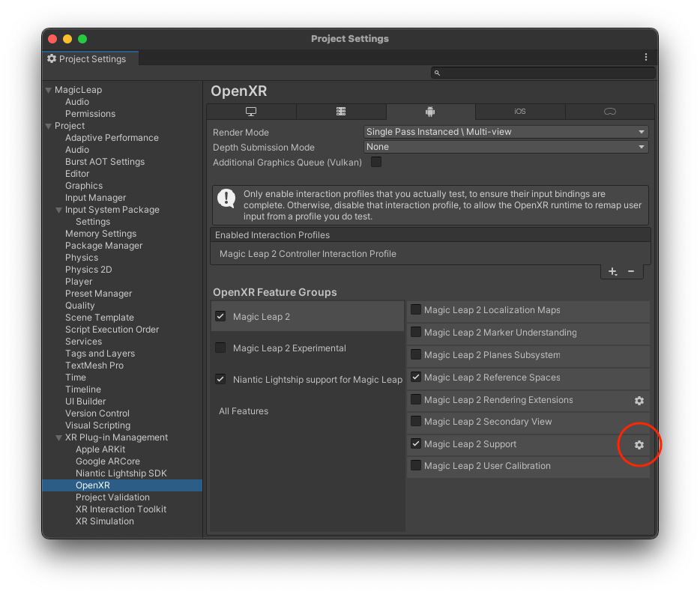
Task: Collapse the XR Plug-in Management node
Action: click(58, 437)
